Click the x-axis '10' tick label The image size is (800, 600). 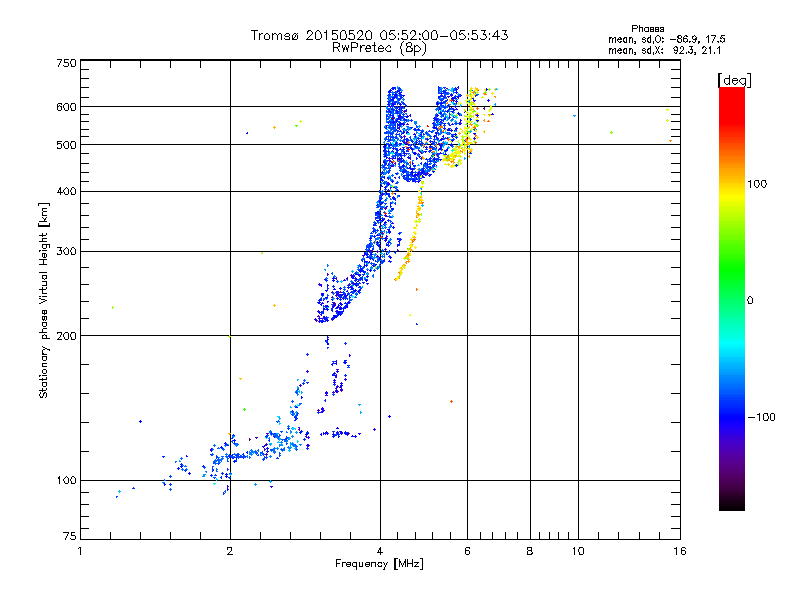click(578, 551)
